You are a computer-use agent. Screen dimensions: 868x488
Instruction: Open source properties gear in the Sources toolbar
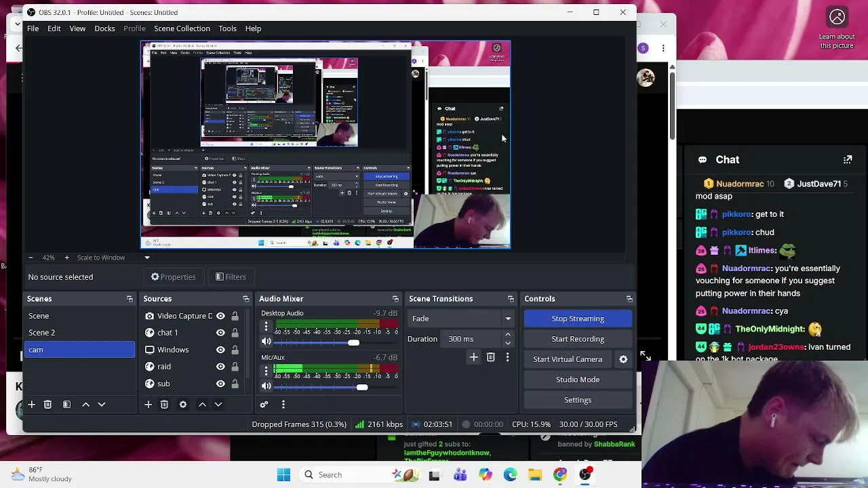pos(183,405)
